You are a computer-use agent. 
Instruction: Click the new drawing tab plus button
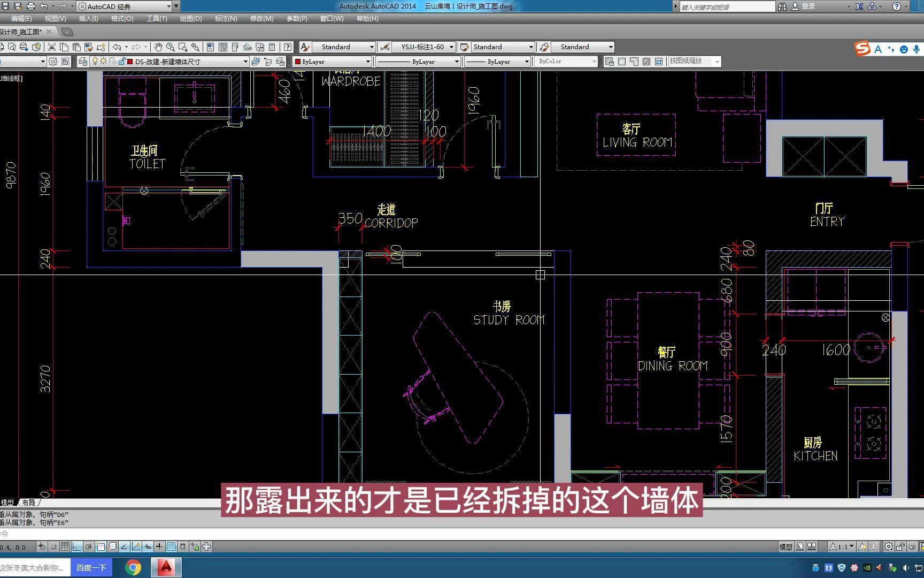tap(67, 32)
